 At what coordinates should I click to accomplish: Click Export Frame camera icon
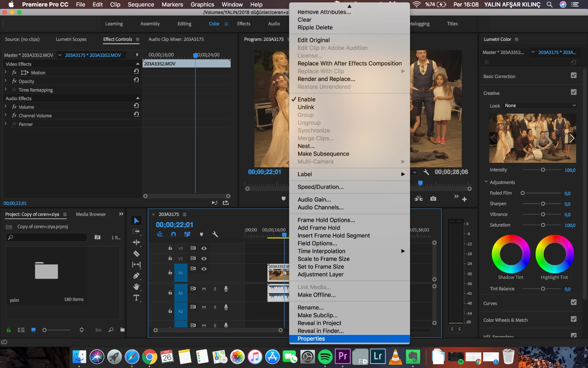click(433, 199)
